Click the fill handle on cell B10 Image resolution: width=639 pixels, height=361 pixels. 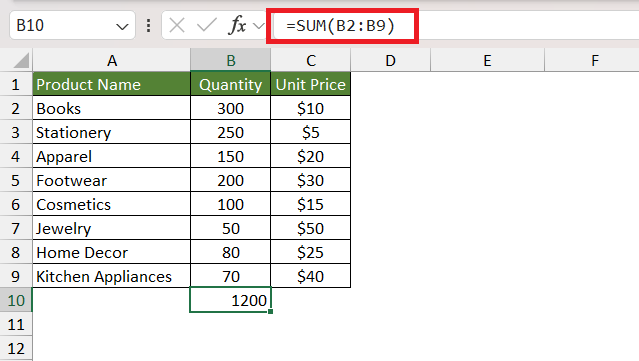coord(271,312)
